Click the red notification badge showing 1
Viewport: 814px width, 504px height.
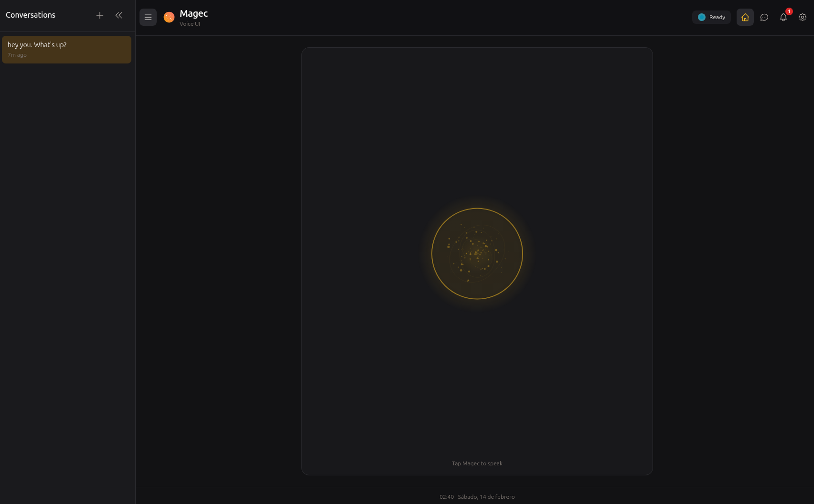pyautogui.click(x=789, y=10)
